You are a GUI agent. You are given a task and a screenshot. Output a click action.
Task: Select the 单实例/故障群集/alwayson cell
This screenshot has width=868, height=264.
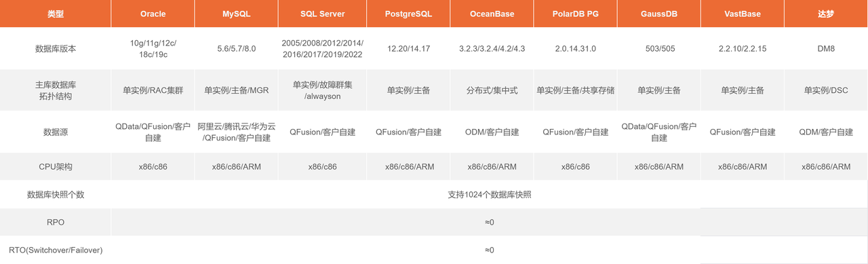[323, 90]
